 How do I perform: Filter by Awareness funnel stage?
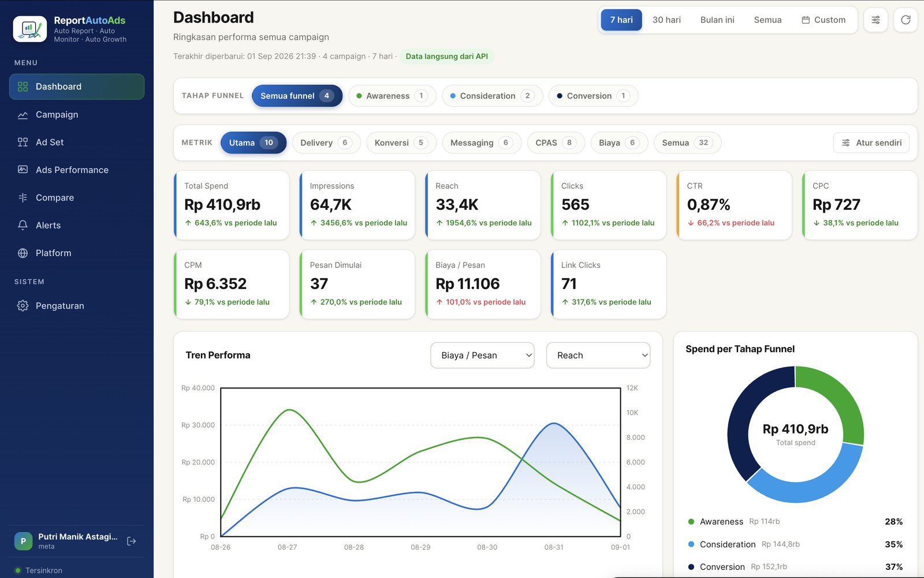click(392, 96)
